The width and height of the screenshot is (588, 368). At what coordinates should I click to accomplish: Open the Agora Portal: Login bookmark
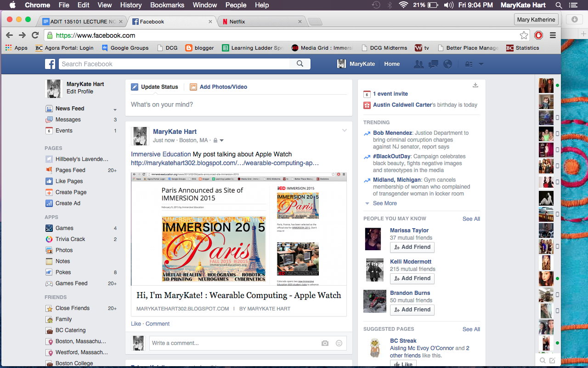point(64,48)
